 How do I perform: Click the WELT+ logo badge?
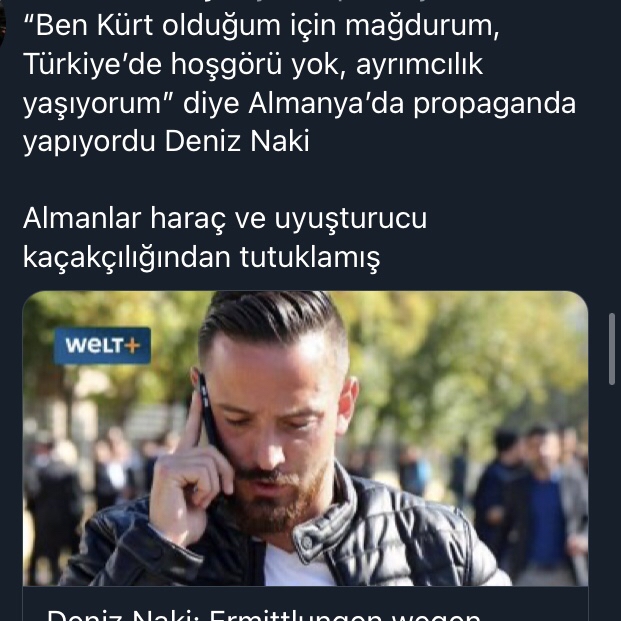pyautogui.click(x=102, y=345)
